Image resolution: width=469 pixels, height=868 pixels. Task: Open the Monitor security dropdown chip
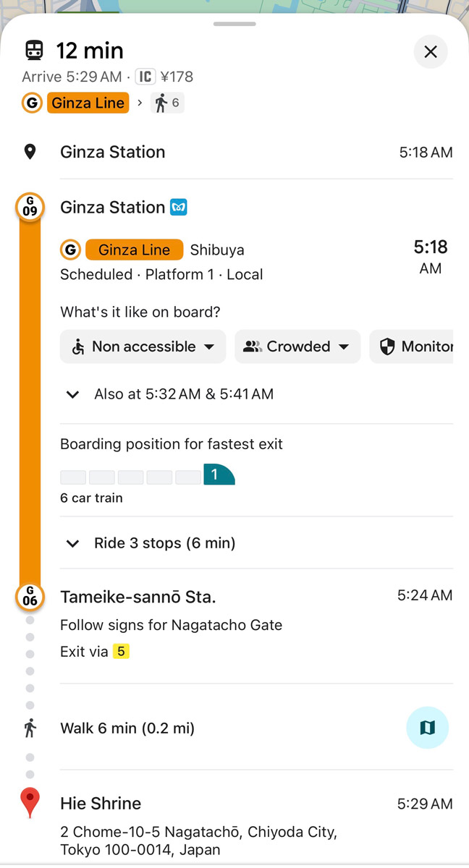[x=411, y=346]
